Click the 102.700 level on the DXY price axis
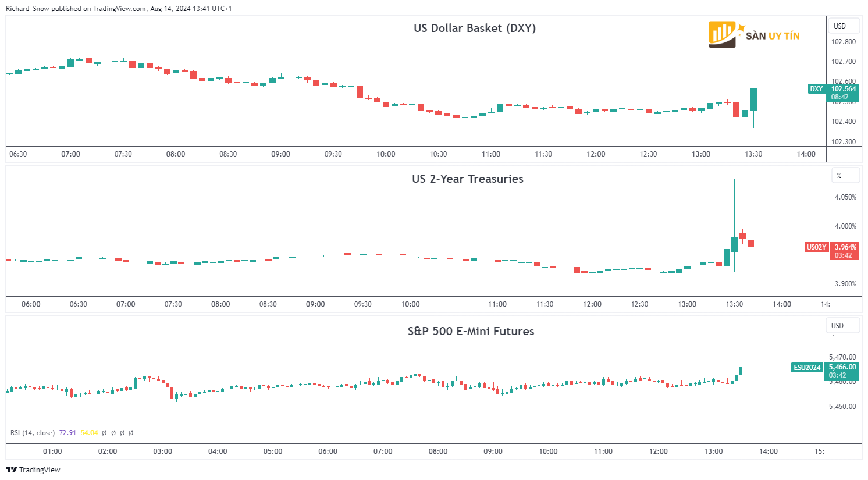The height and width of the screenshot is (480, 868). [844, 62]
